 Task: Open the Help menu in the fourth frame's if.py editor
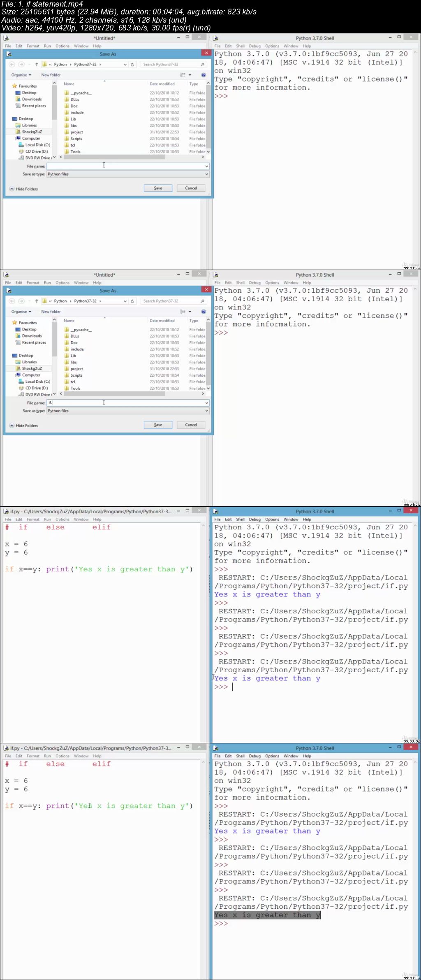[97, 756]
